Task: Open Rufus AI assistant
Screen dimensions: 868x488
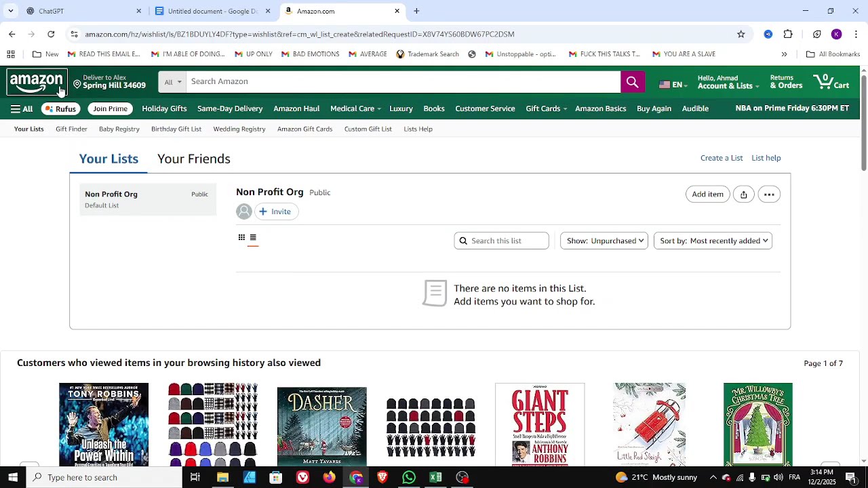Action: point(60,108)
